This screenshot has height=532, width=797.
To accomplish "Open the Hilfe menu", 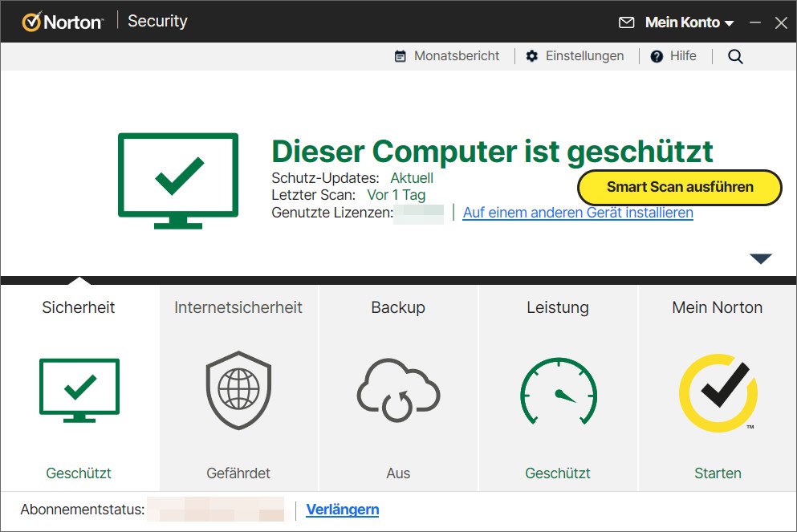I will pos(683,56).
